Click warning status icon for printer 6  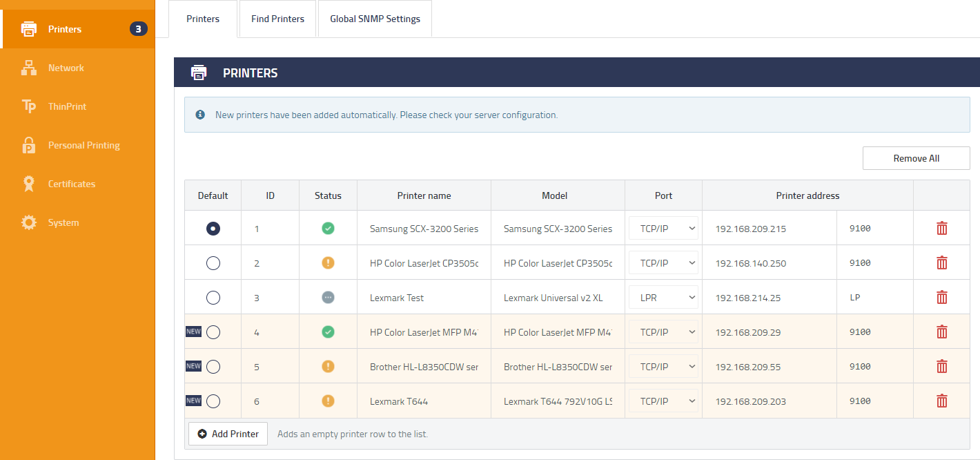click(x=328, y=401)
